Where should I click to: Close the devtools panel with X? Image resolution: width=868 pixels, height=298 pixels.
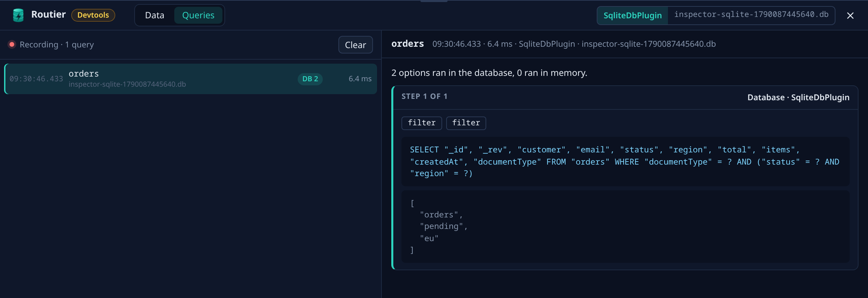click(x=850, y=16)
